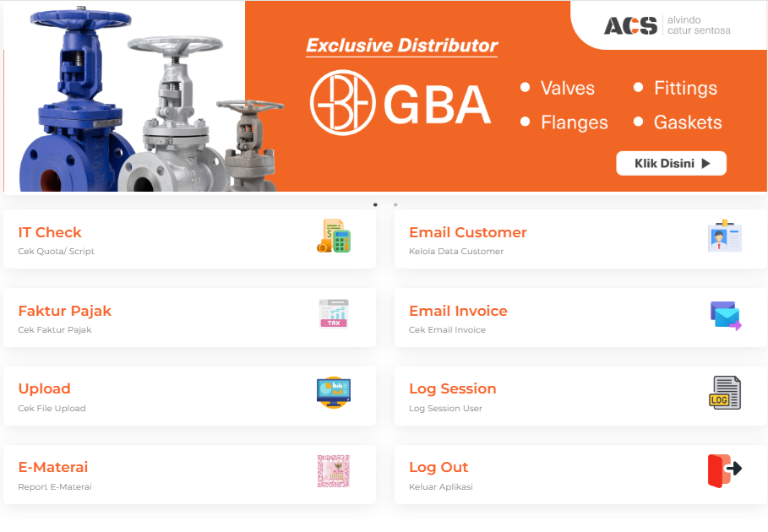Click the Email Invoice envelope icon

coord(725,315)
